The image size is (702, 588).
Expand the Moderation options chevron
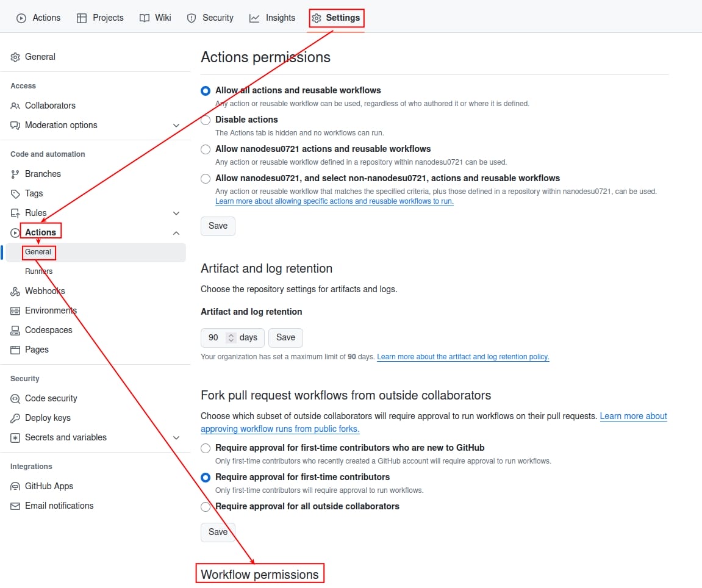point(176,126)
